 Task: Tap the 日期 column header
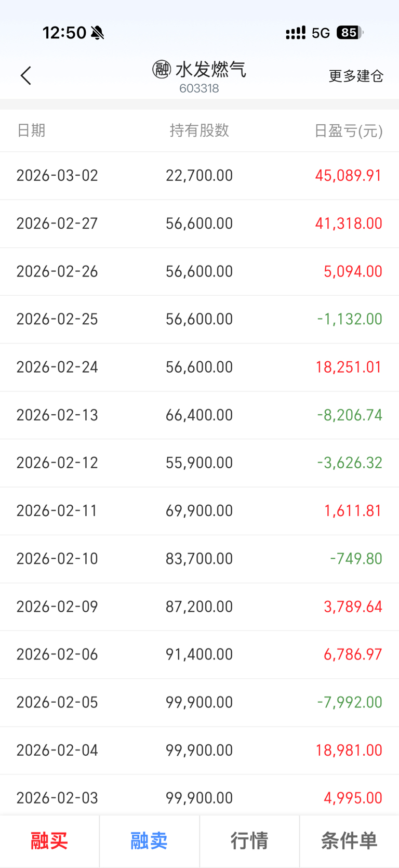(31, 130)
